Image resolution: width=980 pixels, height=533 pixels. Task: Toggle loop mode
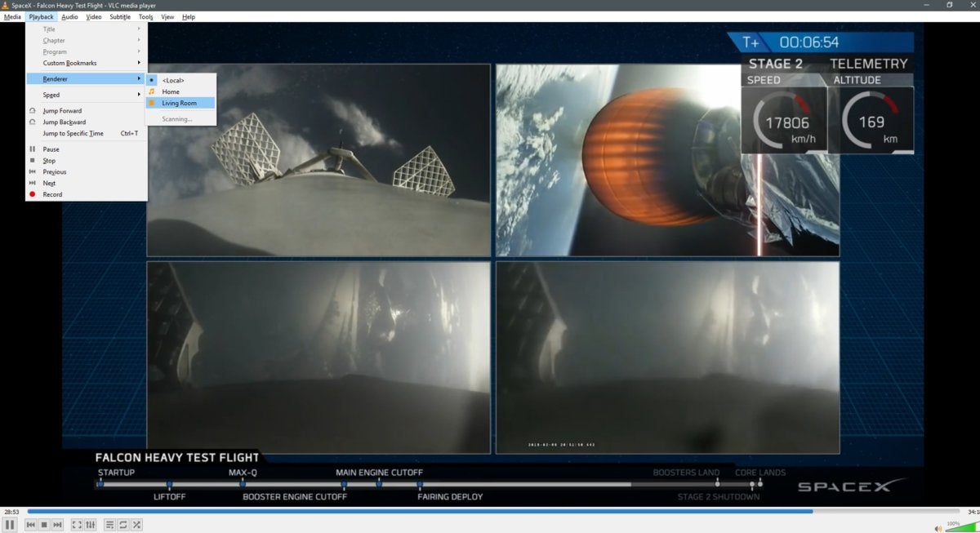pyautogui.click(x=123, y=525)
